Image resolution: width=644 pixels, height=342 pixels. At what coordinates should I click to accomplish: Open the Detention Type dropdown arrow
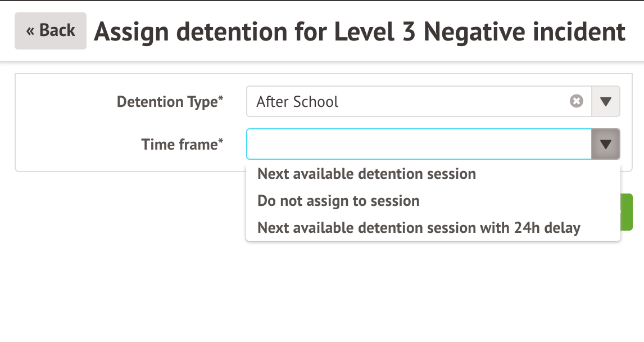[605, 101]
